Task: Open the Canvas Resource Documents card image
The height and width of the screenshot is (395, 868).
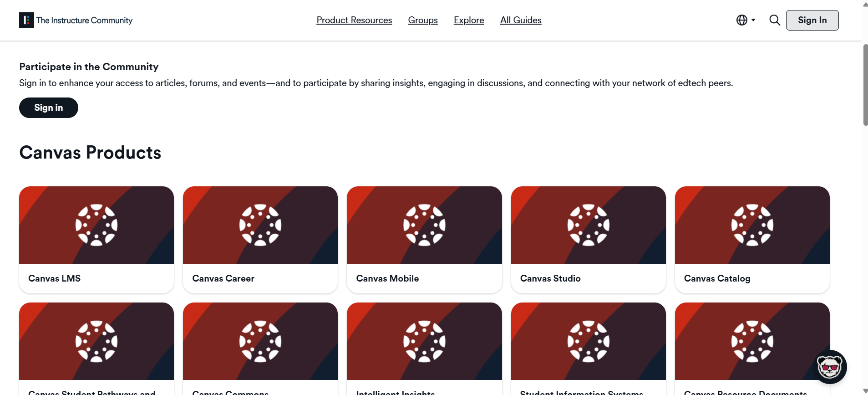Action: [752, 341]
